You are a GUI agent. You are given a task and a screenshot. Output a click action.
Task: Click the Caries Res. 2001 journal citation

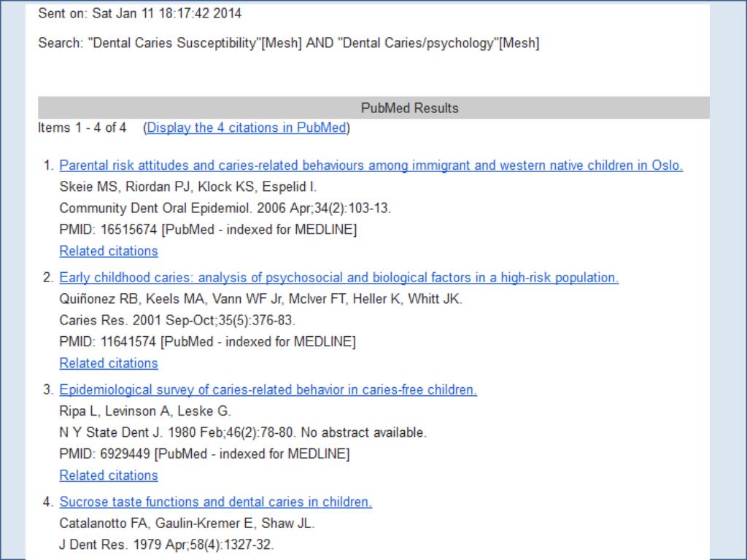pyautogui.click(x=177, y=320)
